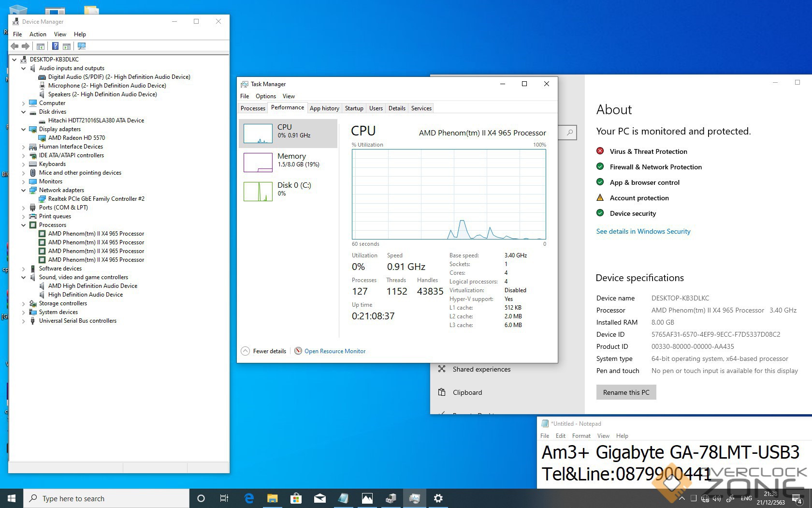Click Account protection warning icon
The width and height of the screenshot is (812, 508).
pos(600,197)
